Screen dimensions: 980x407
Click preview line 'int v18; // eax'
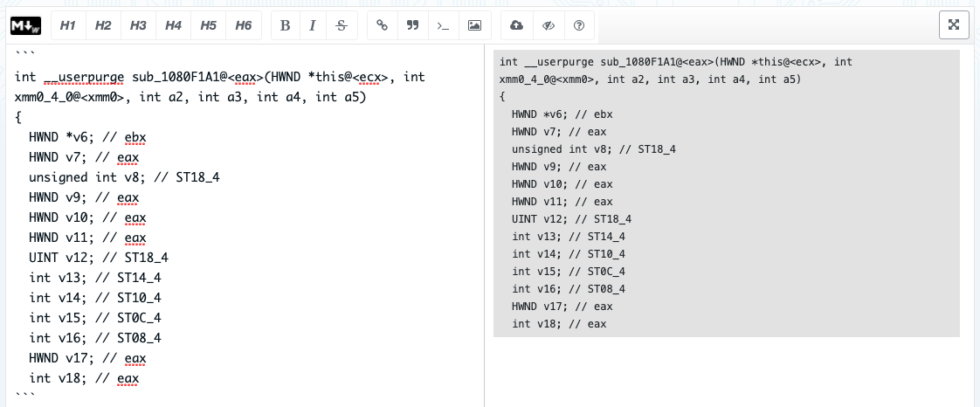click(559, 324)
